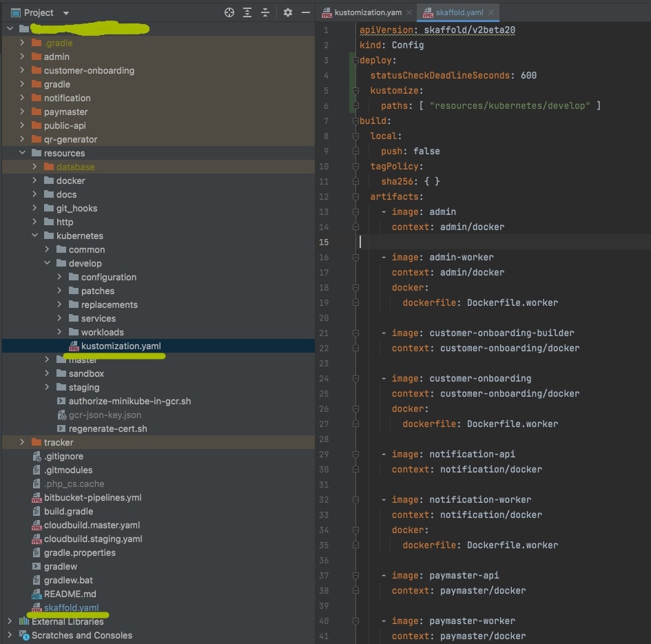Click line number 15 in the editor gutter
The height and width of the screenshot is (644, 651).
coord(324,242)
